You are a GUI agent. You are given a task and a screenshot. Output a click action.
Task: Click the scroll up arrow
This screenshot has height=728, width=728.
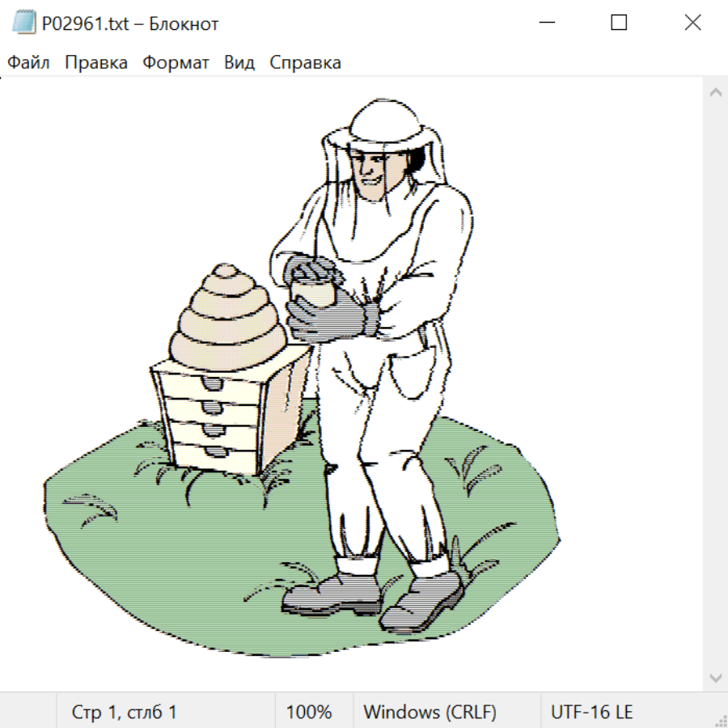715,93
